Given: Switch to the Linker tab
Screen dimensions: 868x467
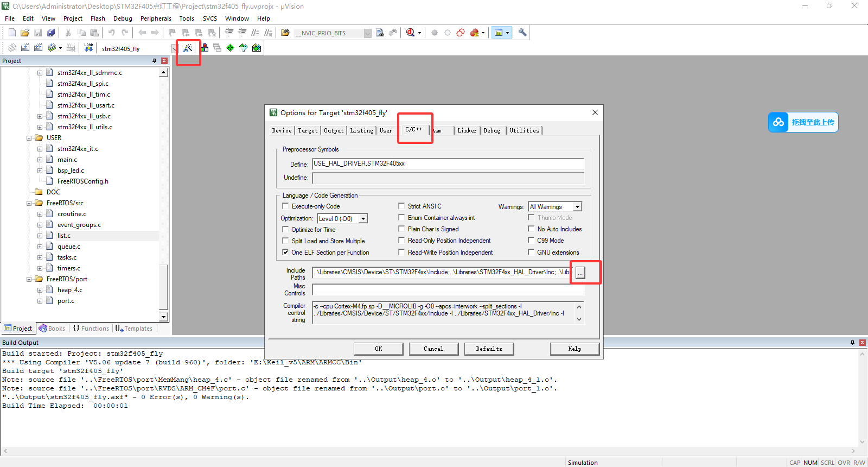Looking at the screenshot, I should tap(467, 130).
